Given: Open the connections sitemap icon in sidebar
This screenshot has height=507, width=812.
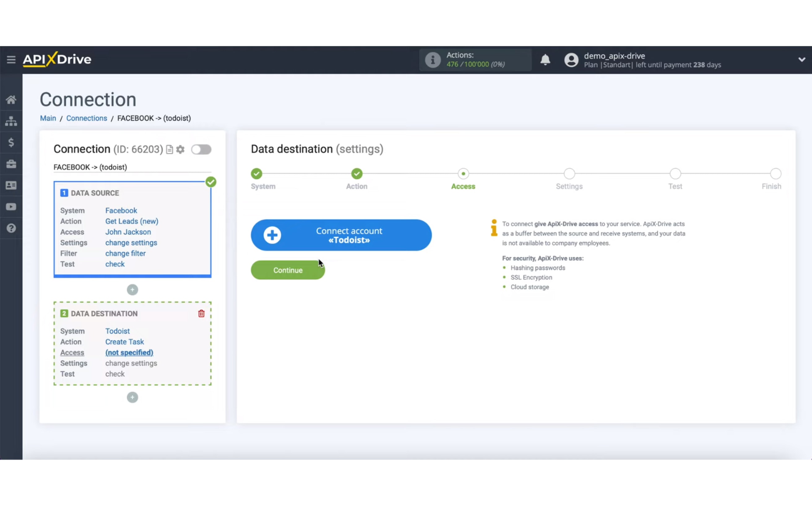Looking at the screenshot, I should click(x=11, y=121).
